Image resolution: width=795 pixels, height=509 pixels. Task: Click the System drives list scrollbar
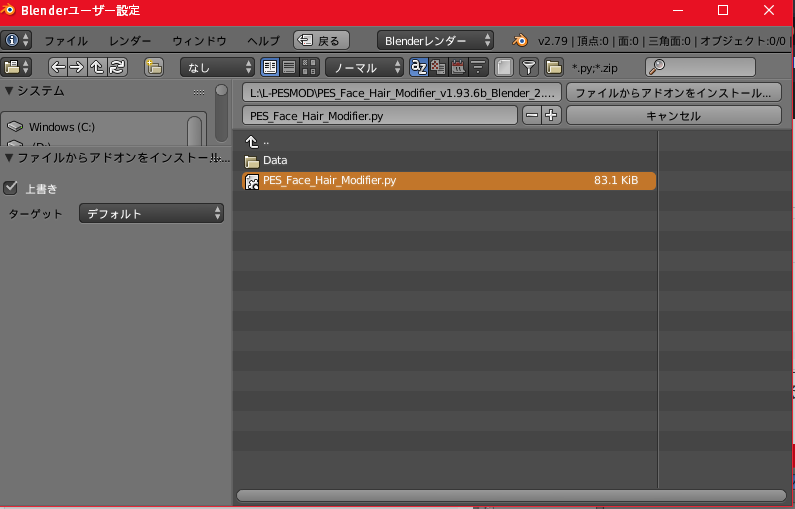[x=194, y=132]
